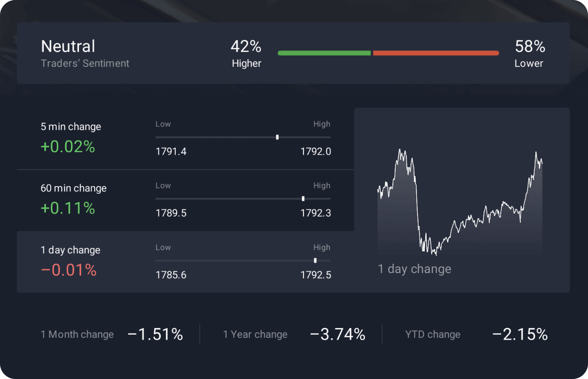Click the 1 day change chart caption
The width and height of the screenshot is (588, 379).
(x=414, y=269)
